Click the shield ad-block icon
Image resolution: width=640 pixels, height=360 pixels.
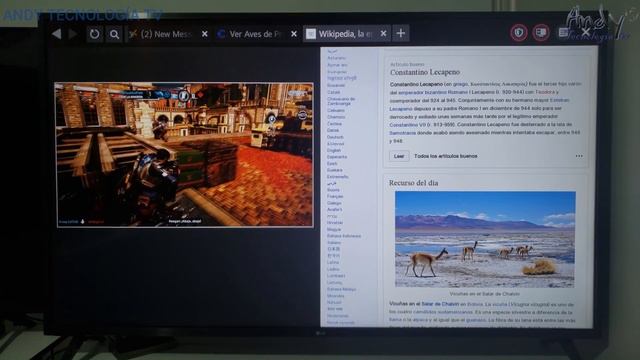[519, 33]
